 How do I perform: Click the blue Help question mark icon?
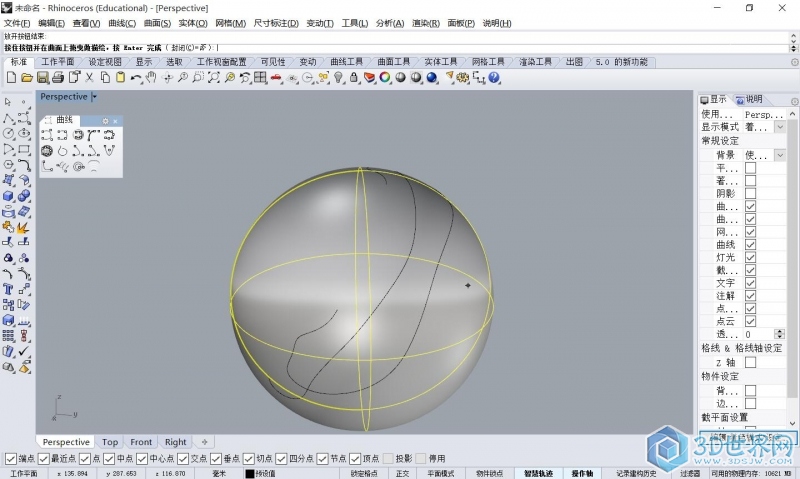pyautogui.click(x=494, y=78)
